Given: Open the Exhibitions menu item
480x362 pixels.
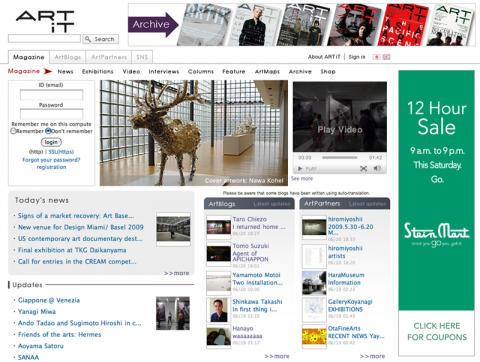Looking at the screenshot, I should pyautogui.click(x=98, y=71).
